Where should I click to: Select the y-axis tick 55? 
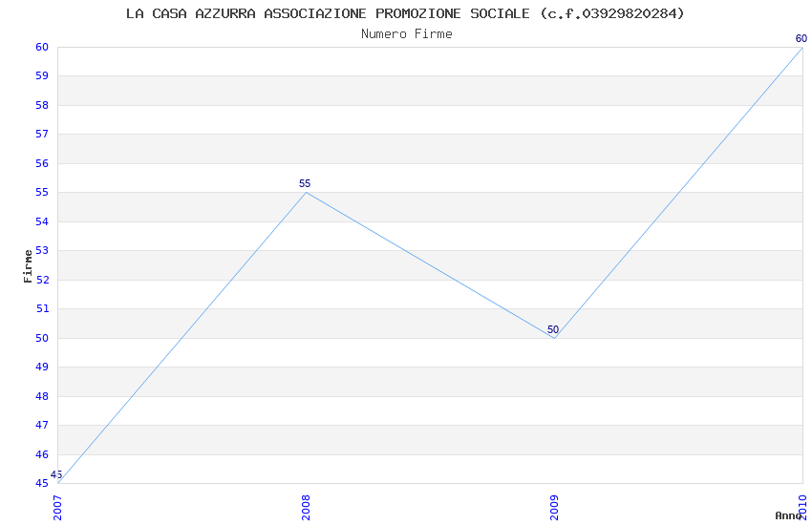pos(42,193)
